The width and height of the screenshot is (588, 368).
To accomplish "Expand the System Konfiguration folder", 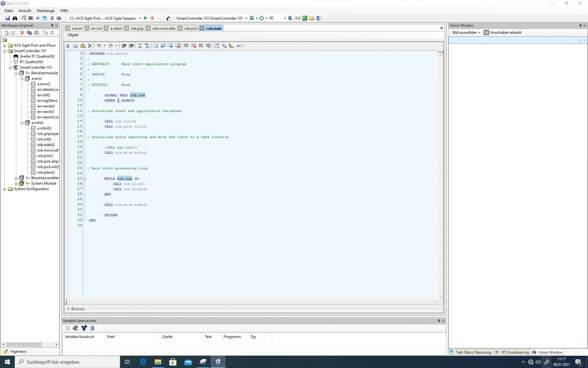I will click(4, 189).
